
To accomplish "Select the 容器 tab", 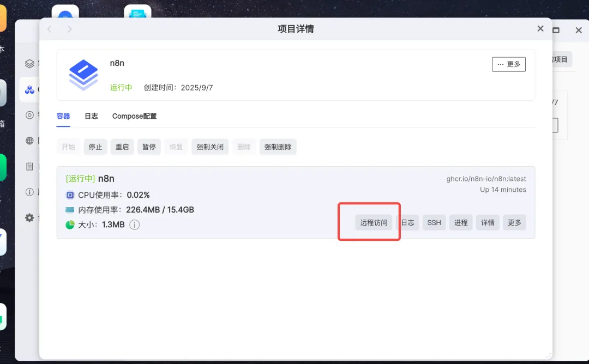I will click(x=63, y=116).
